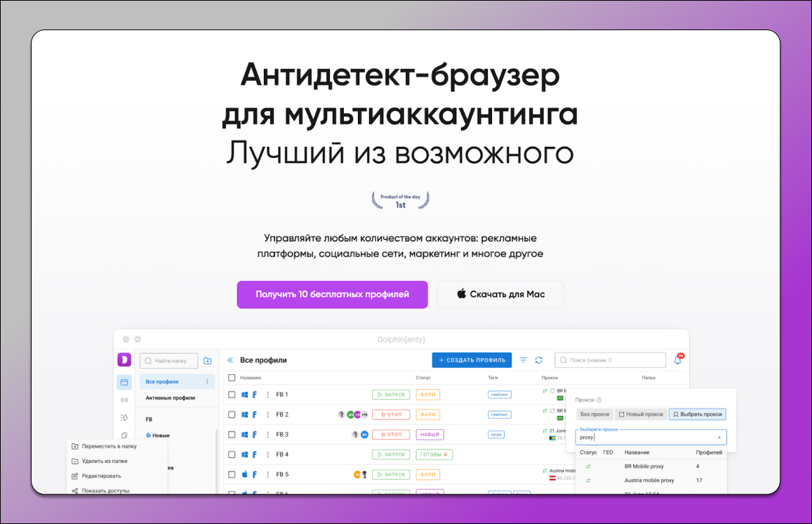Click the new folder icon beside folder search
The image size is (812, 524).
[x=208, y=360]
